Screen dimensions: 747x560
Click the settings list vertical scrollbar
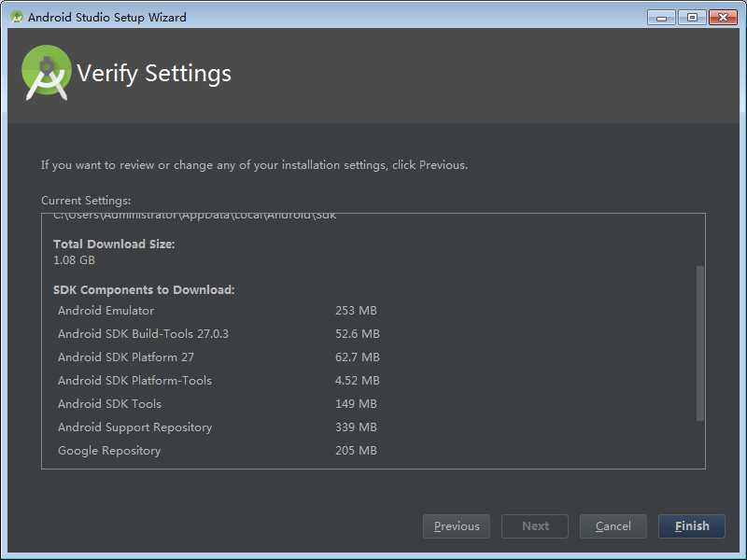click(x=699, y=343)
